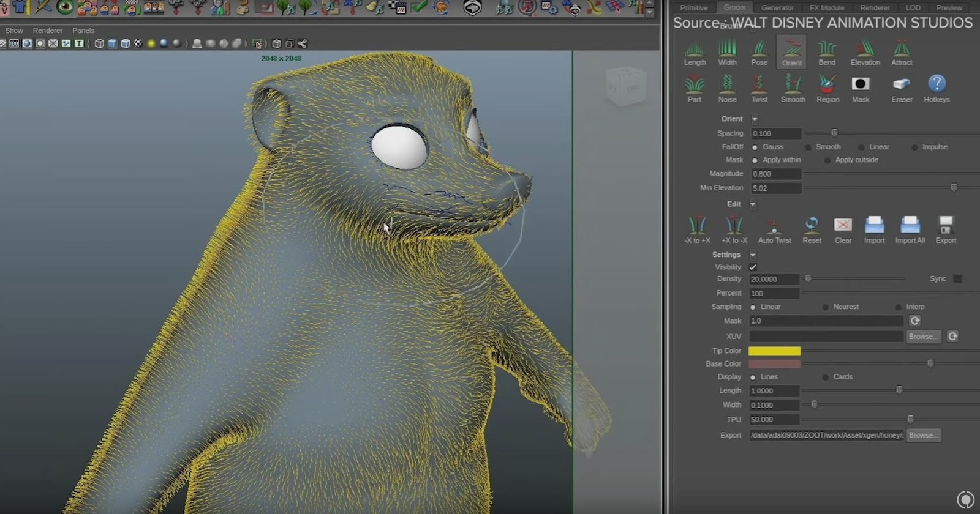Open the Generator tab
This screenshot has height=514, width=980.
(x=777, y=8)
